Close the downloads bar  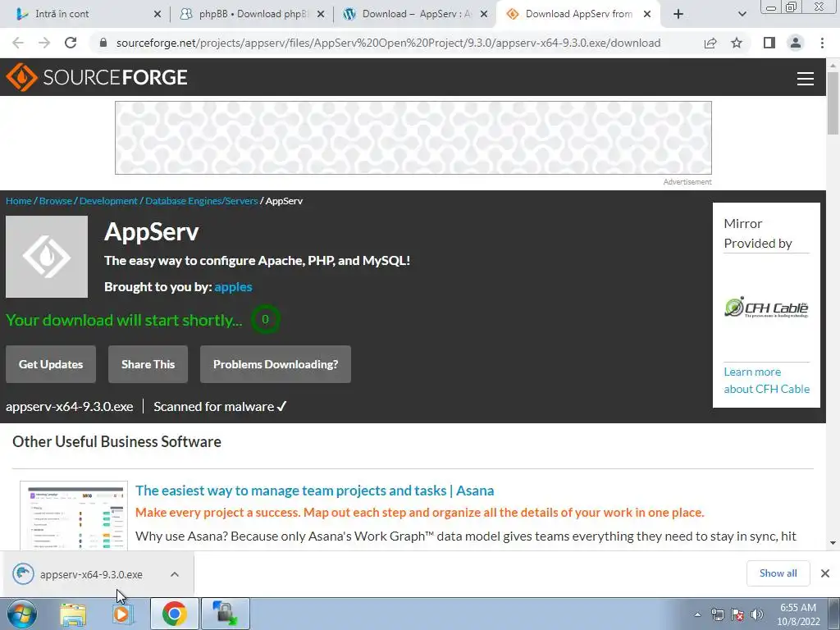(x=825, y=573)
